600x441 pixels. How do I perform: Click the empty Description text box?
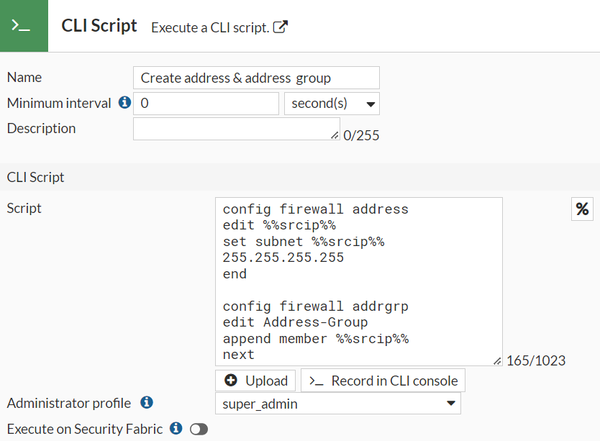(236, 129)
